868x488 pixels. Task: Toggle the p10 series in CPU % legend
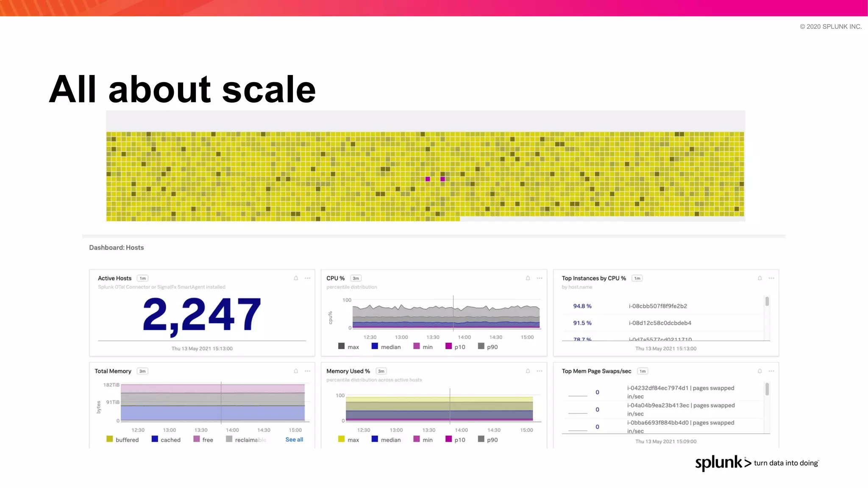(x=456, y=347)
